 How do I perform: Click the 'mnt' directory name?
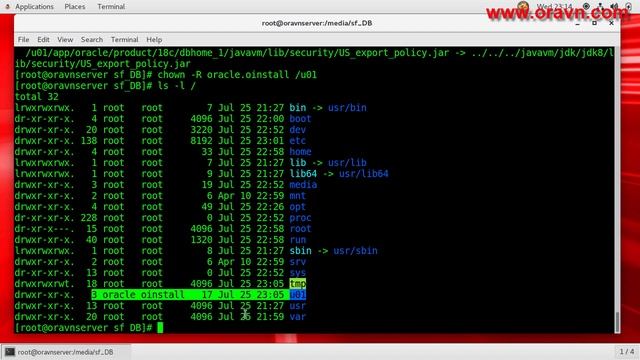[x=298, y=196]
